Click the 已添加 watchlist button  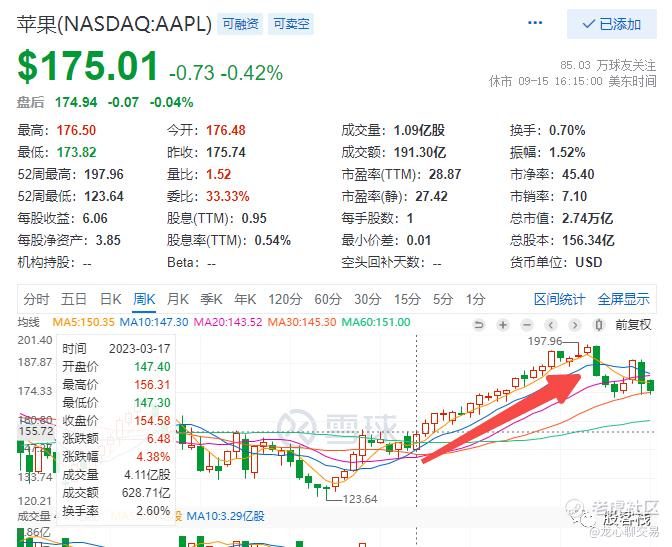(612, 24)
